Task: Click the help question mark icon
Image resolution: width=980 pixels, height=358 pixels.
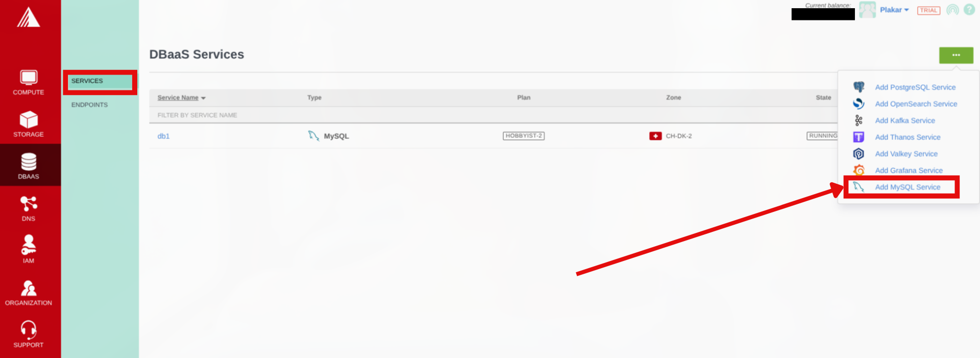Action: point(969,10)
